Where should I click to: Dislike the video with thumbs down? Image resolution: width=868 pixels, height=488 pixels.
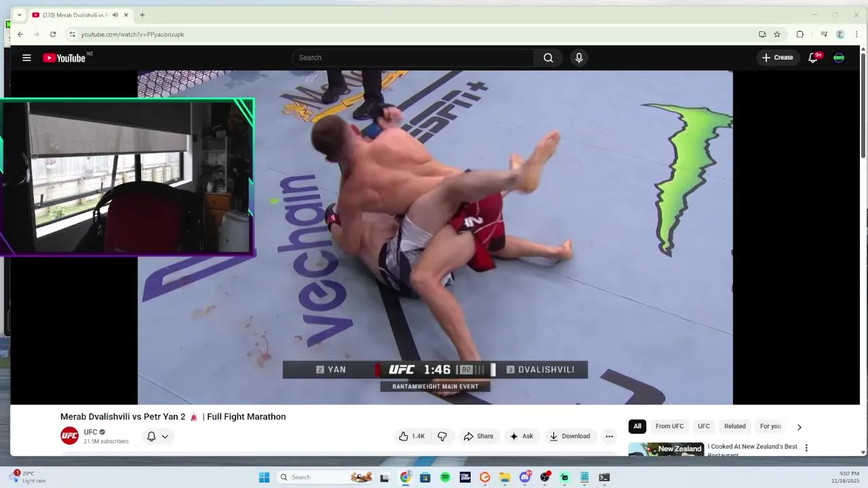442,436
